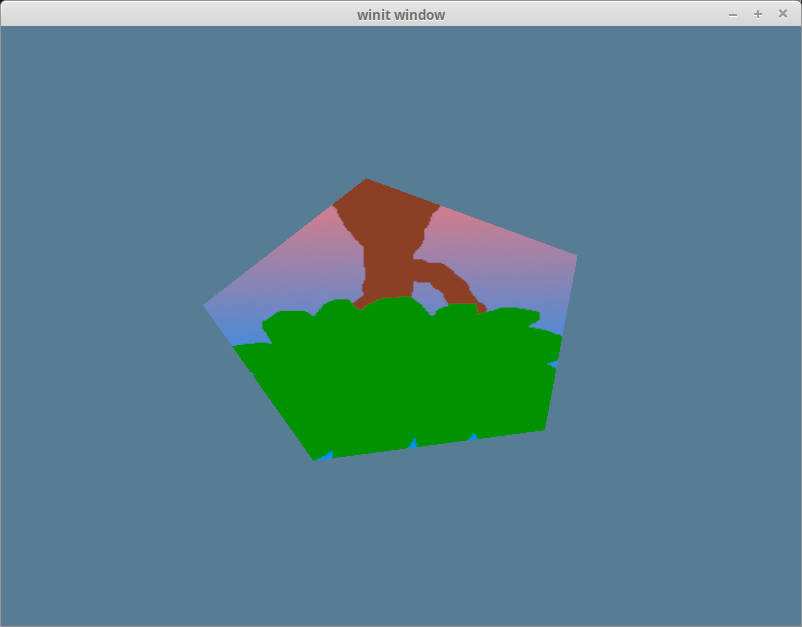The image size is (802, 627).
Task: Click empty gray-blue background left of the pentagon
Action: (100, 320)
